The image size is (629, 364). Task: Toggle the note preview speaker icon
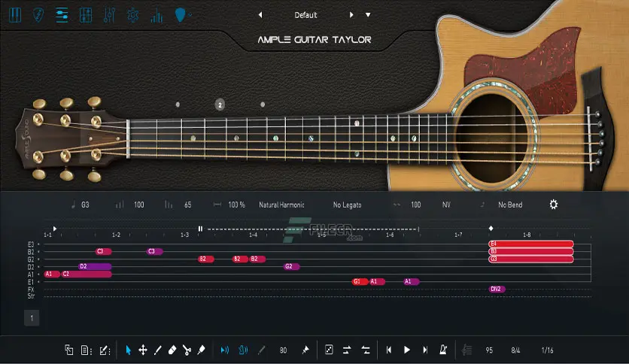tap(225, 350)
